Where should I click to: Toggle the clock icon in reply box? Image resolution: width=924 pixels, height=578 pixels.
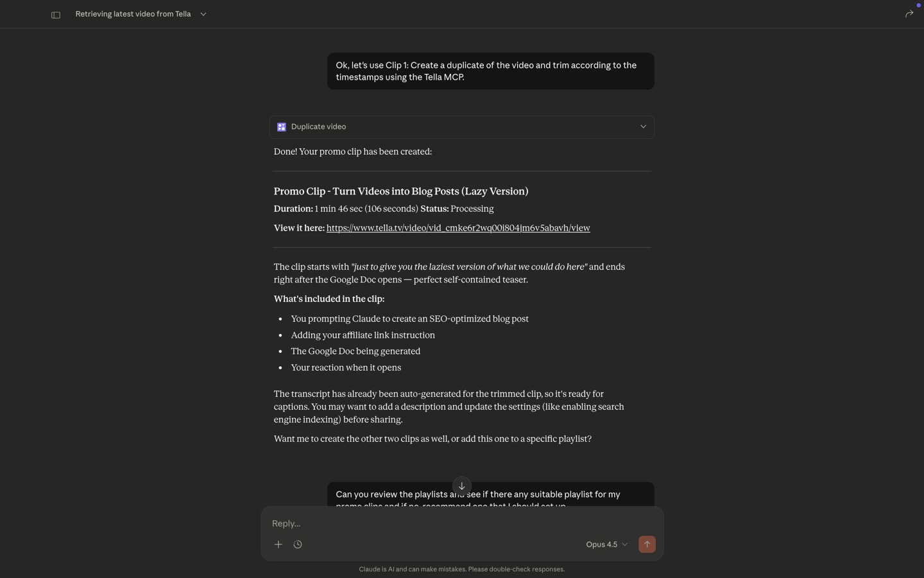point(298,545)
